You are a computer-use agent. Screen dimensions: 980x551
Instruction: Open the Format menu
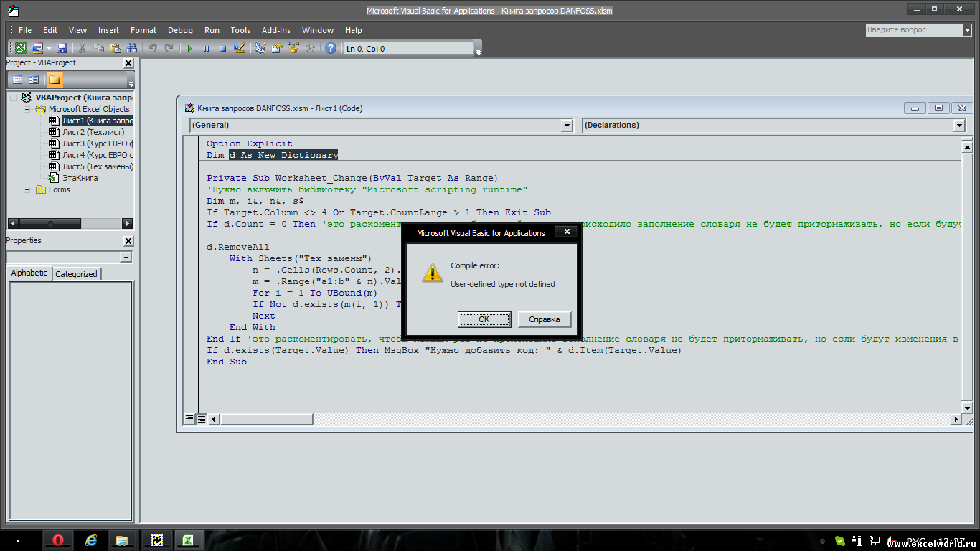tap(143, 30)
